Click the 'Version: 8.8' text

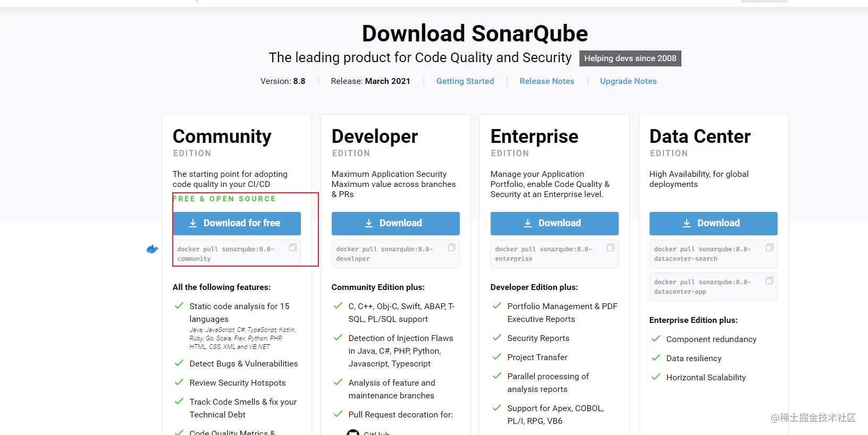(x=283, y=81)
